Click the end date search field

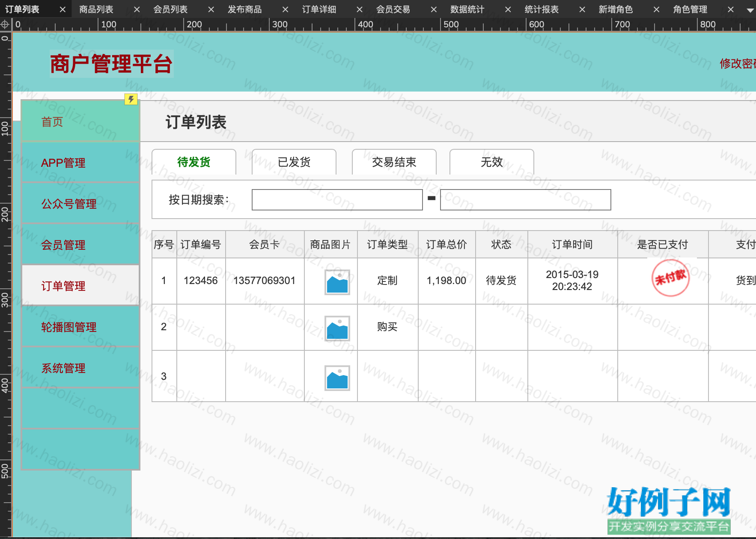[526, 200]
